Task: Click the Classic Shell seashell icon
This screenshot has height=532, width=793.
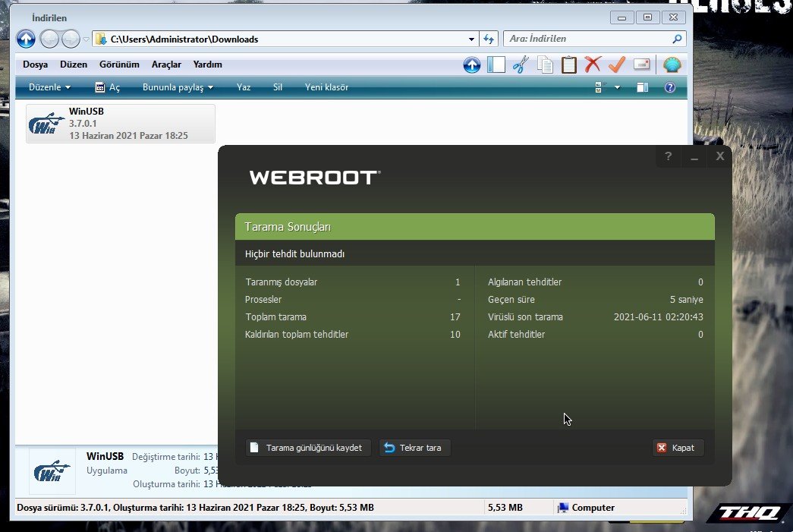Action: (672, 65)
